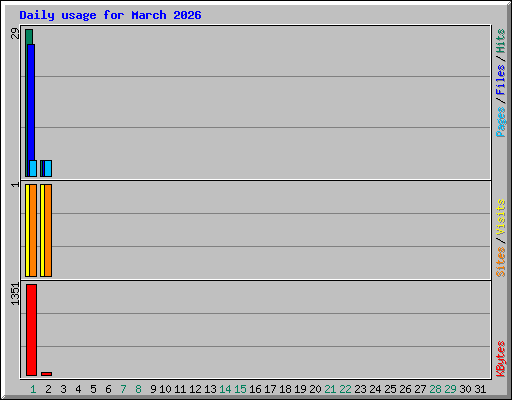This screenshot has width=512, height=400.
Task: Click the 'Visits' legend label
Action: (500, 218)
